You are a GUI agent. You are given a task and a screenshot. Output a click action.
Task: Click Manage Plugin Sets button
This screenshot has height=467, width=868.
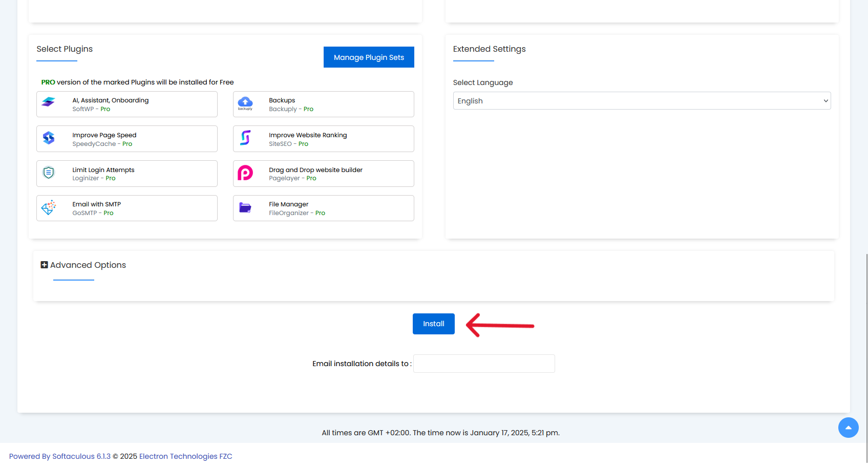[x=369, y=57]
